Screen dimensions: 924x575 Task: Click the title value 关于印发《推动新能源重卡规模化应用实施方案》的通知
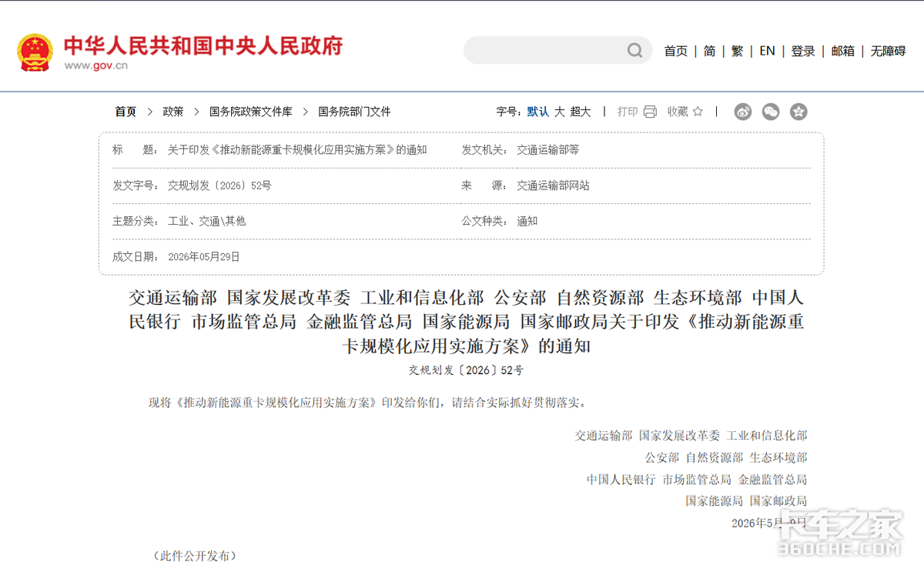tap(297, 150)
